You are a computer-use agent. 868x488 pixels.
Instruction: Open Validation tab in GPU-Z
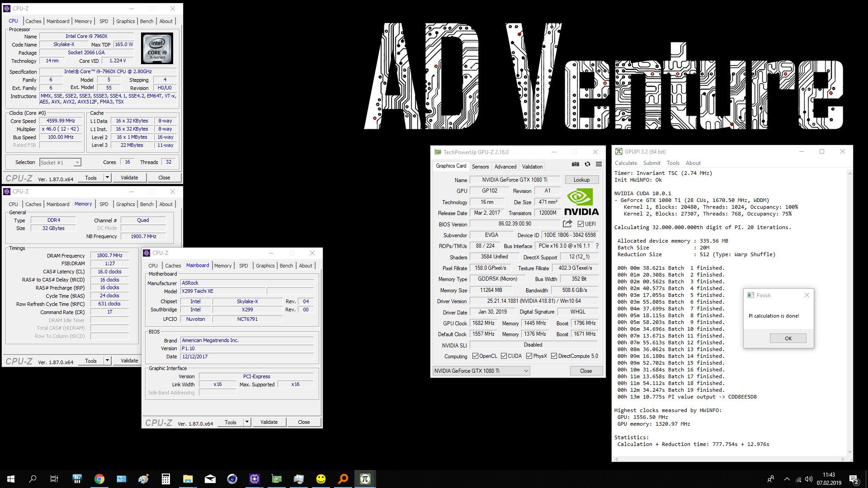coord(532,166)
